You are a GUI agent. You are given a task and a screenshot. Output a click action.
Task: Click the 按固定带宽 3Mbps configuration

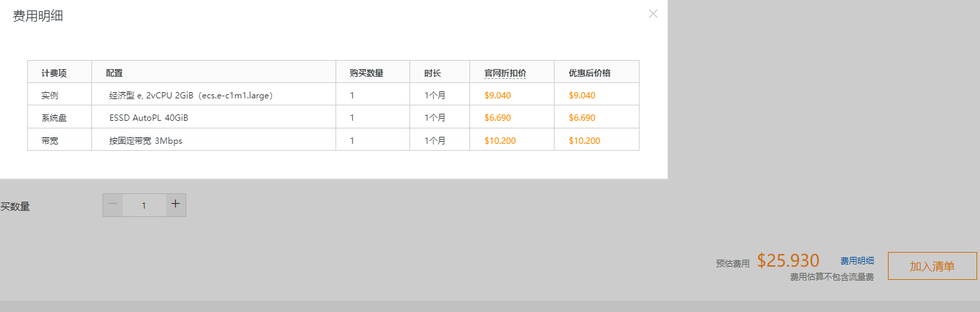146,140
